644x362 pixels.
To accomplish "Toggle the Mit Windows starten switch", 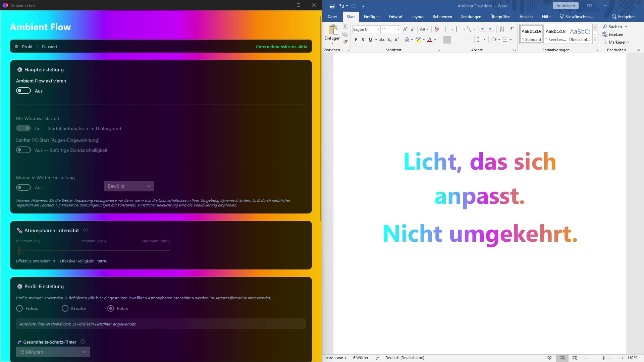I will [x=23, y=128].
